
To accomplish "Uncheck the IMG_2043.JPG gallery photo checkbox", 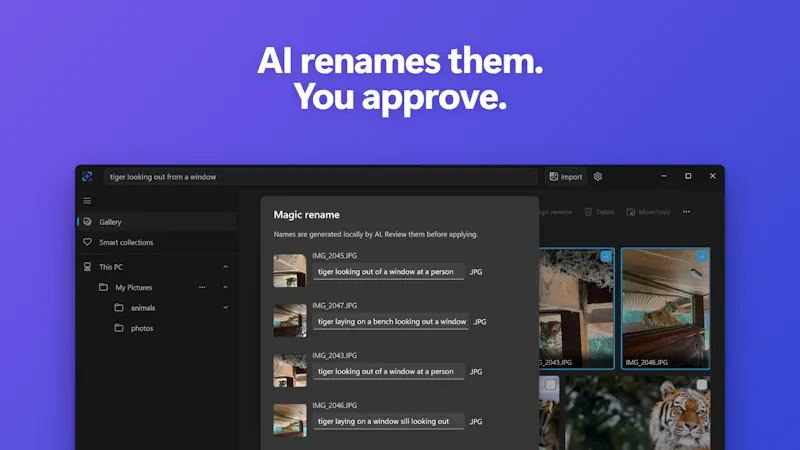I will pyautogui.click(x=606, y=257).
